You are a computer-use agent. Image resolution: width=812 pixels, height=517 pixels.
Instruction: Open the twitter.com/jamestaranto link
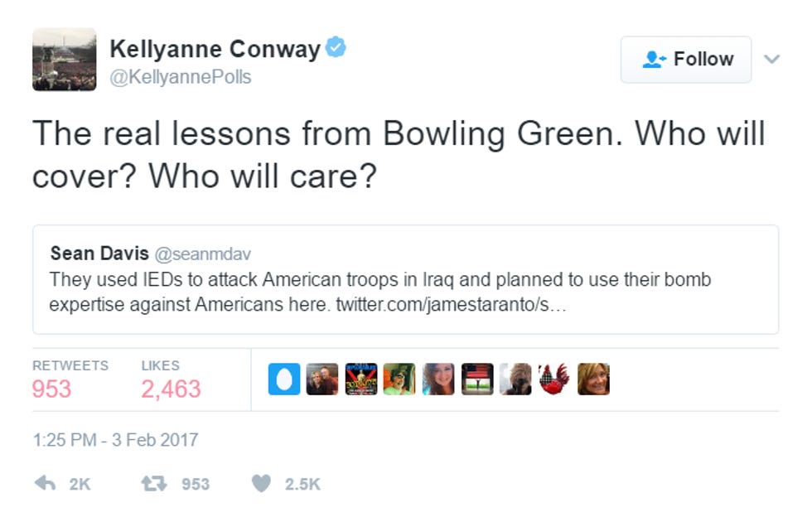point(451,304)
